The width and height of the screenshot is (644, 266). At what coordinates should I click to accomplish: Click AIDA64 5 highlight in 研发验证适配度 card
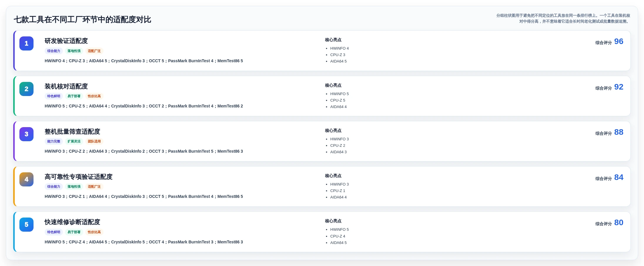tap(338, 61)
